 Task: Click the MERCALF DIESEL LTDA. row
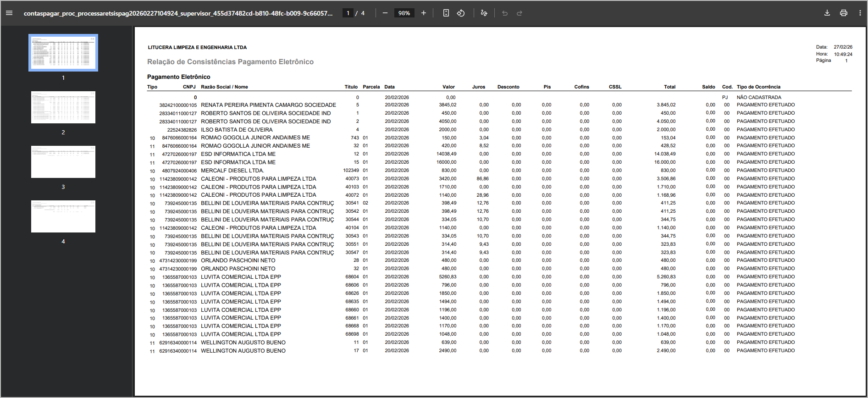[232, 171]
